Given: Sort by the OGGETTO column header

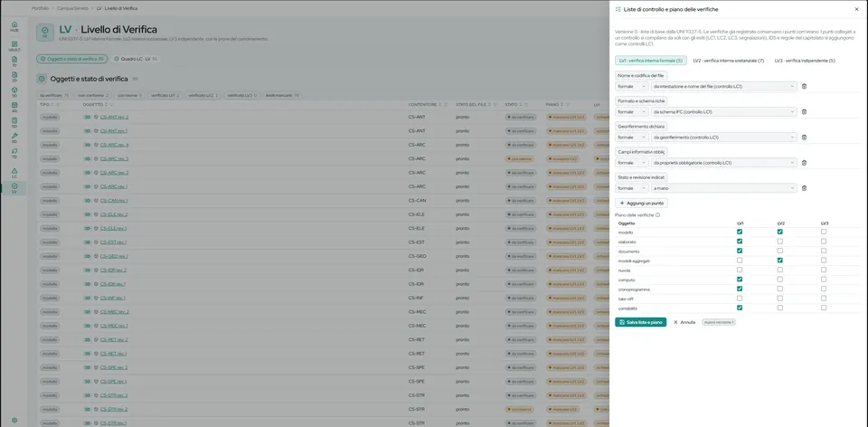Looking at the screenshot, I should coord(92,105).
